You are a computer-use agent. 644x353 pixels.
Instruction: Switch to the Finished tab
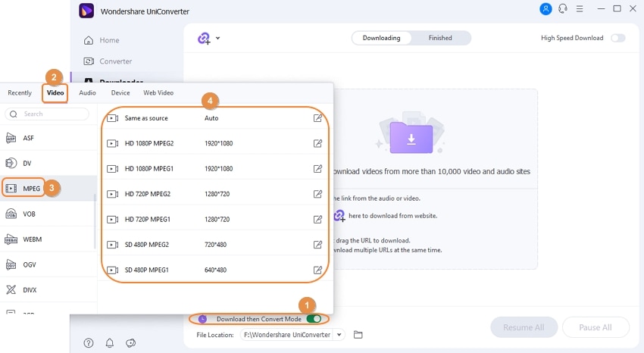[x=440, y=38]
